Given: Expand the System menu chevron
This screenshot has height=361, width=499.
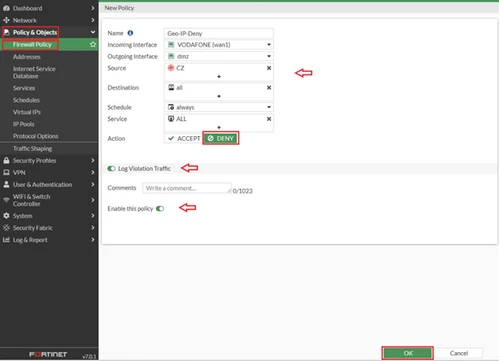Looking at the screenshot, I should [x=93, y=216].
